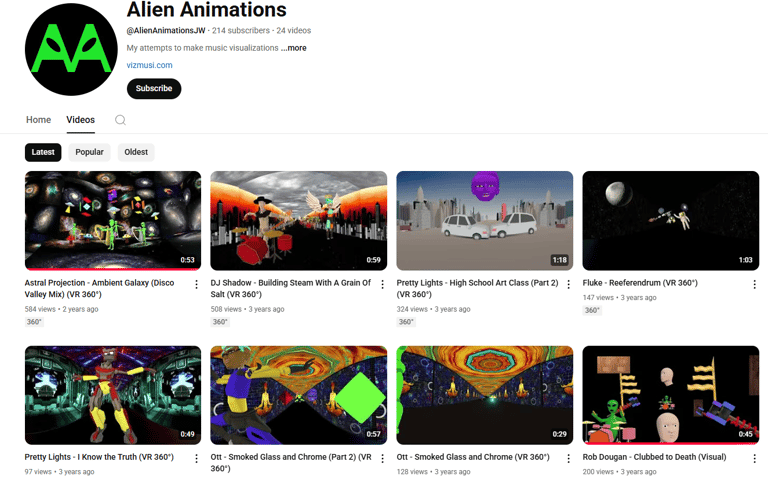Click the 360° badge under Astral Projection
768x478 pixels.
click(34, 322)
